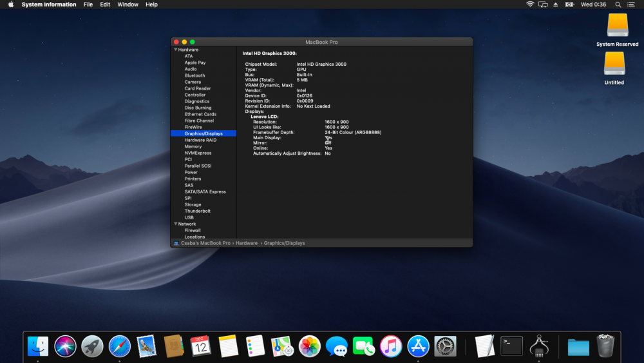
Task: Open Messages speech bubble icon
Action: coord(336,346)
